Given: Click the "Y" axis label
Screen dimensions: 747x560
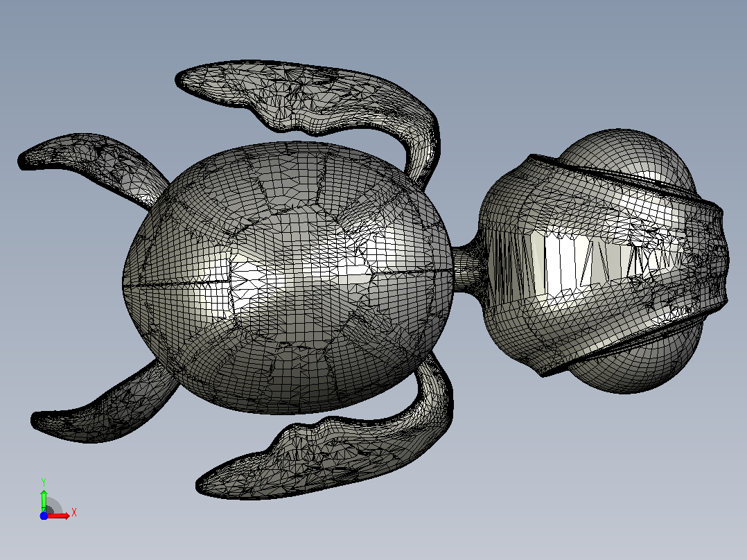Looking at the screenshot, I should point(44,482).
